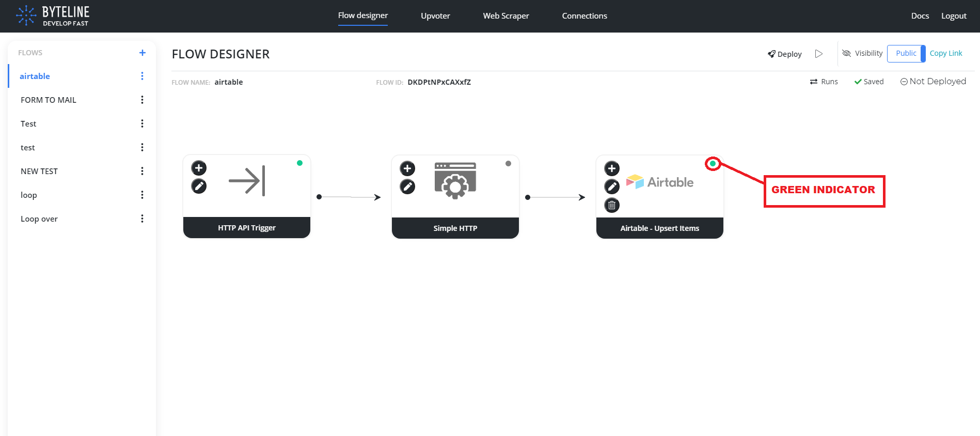This screenshot has width=980, height=436.
Task: Select the FORM TO MAIL flow
Action: [49, 100]
